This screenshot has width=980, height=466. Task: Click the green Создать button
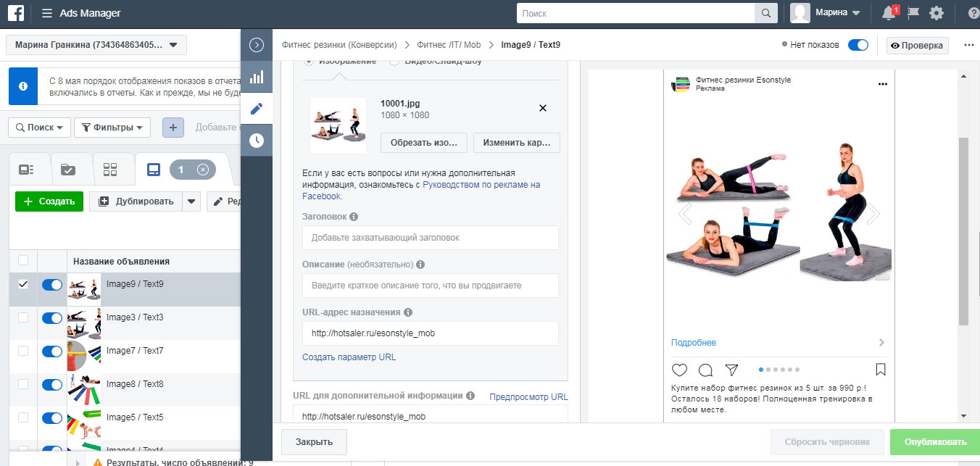point(49,201)
